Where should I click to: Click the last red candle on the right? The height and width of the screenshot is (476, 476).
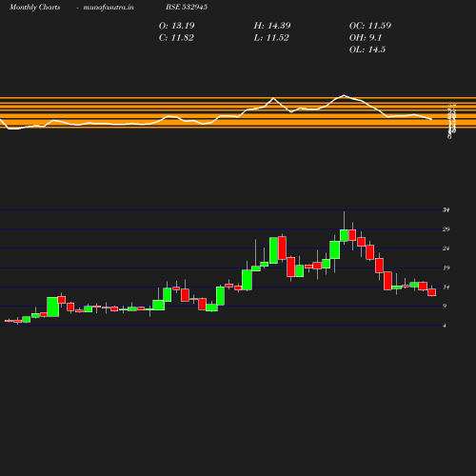click(431, 292)
